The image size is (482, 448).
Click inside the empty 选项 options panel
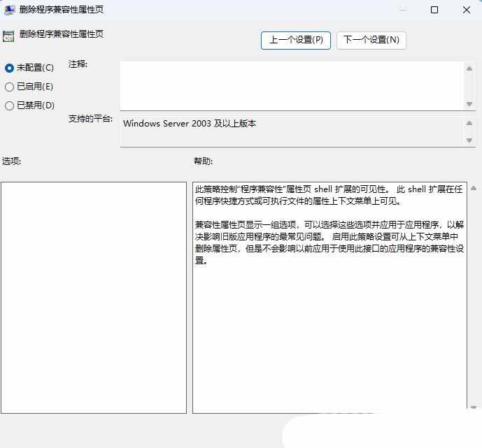[x=94, y=297]
